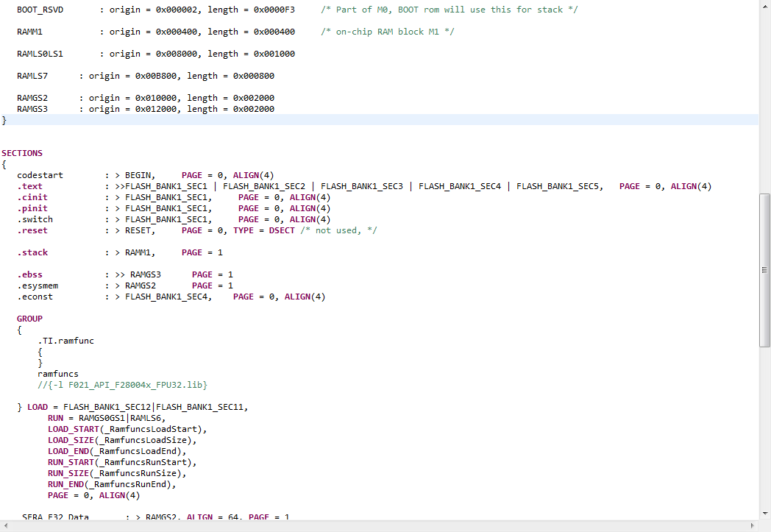Click the .text FLASH_BANK1_SEC1 assignment
The width and height of the screenshot is (771, 532).
click(x=167, y=185)
